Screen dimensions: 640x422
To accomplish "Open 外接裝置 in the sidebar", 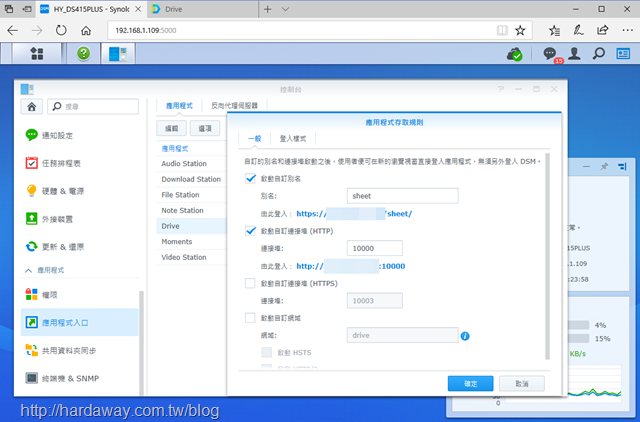I will [x=80, y=219].
